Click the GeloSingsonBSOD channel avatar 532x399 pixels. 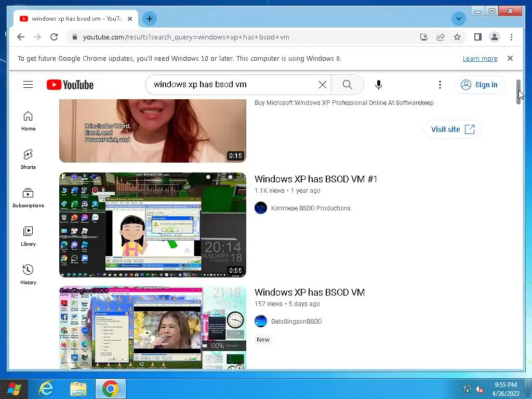pos(261,321)
